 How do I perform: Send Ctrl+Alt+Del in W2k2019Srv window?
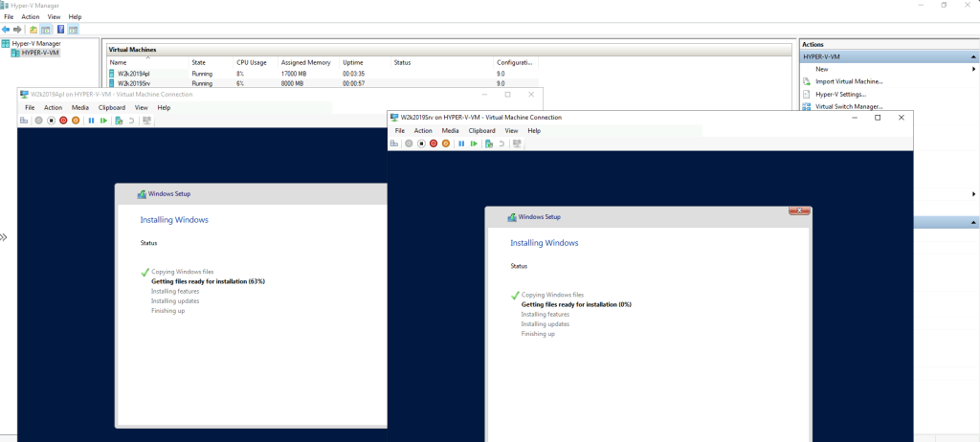click(x=393, y=144)
